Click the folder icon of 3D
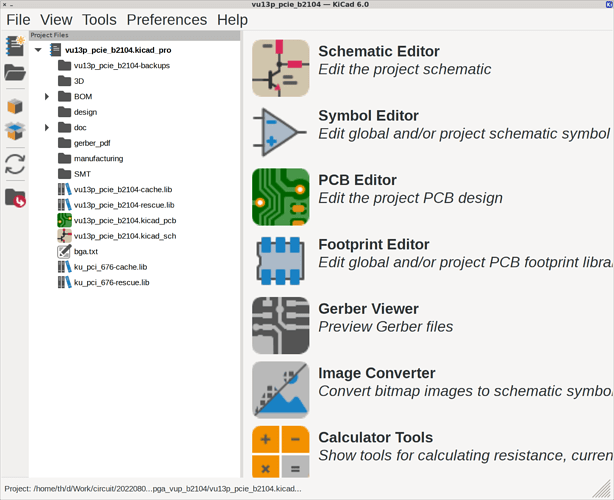The width and height of the screenshot is (614, 500). [65, 81]
